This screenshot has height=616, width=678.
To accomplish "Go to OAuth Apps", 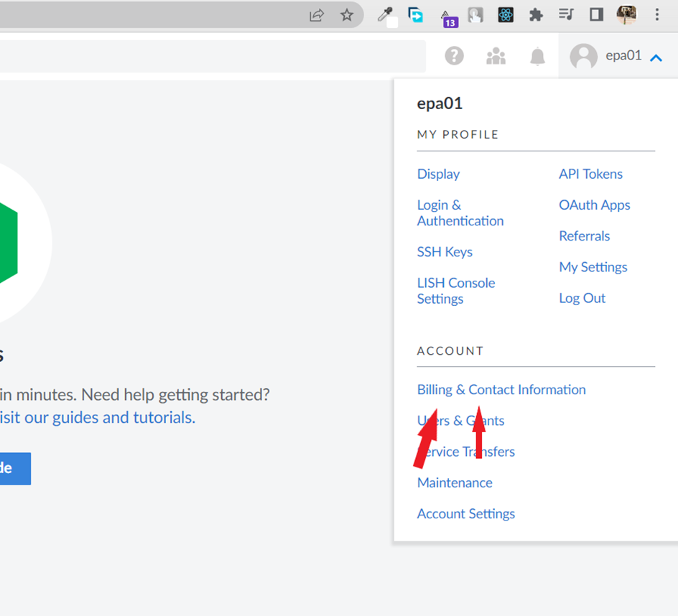I will [595, 205].
